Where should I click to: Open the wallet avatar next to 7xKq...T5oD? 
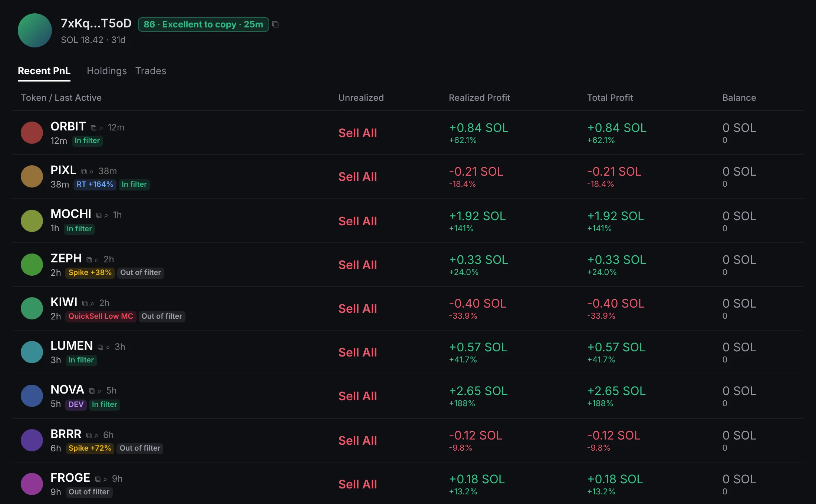click(35, 30)
